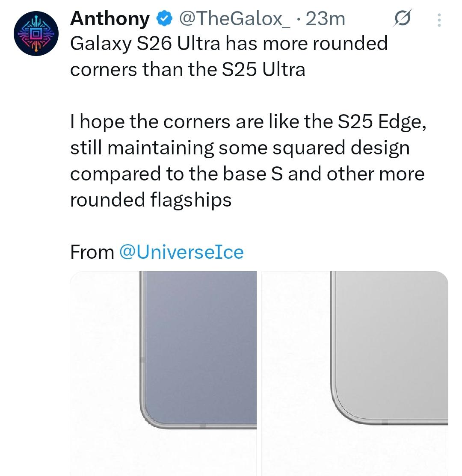Click the 'compared to the base S' line
This screenshot has height=476, width=462.
point(247,174)
